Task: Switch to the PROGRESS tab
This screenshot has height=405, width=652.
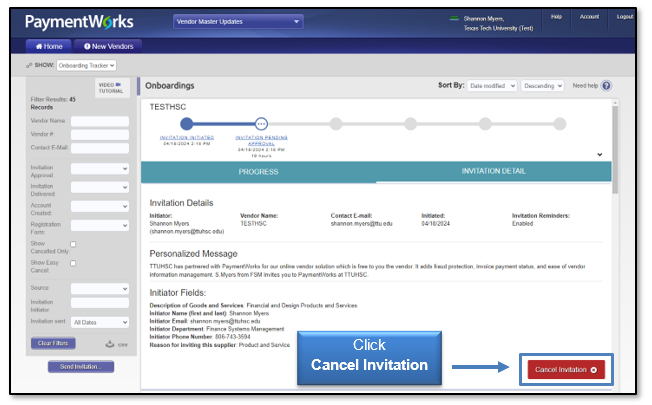Action: click(258, 172)
